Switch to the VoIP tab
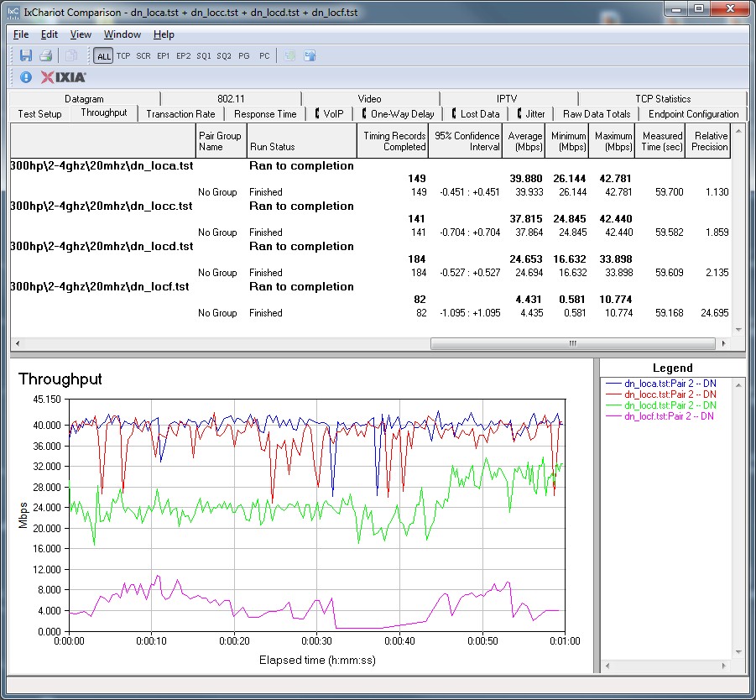 coord(329,114)
